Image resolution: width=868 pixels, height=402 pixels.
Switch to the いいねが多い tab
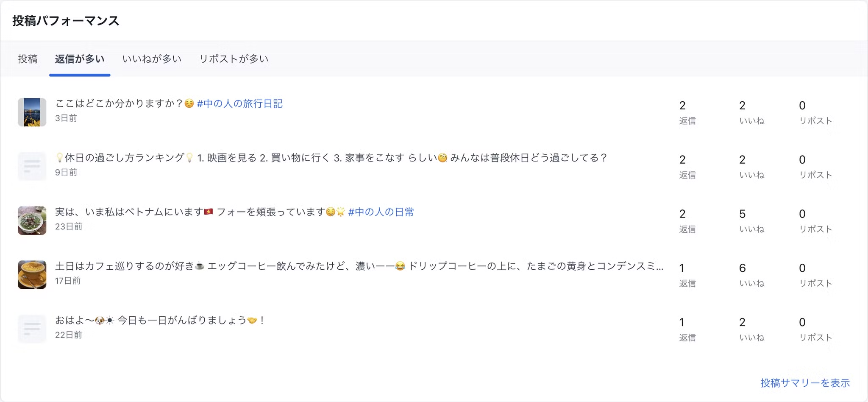[x=152, y=59]
